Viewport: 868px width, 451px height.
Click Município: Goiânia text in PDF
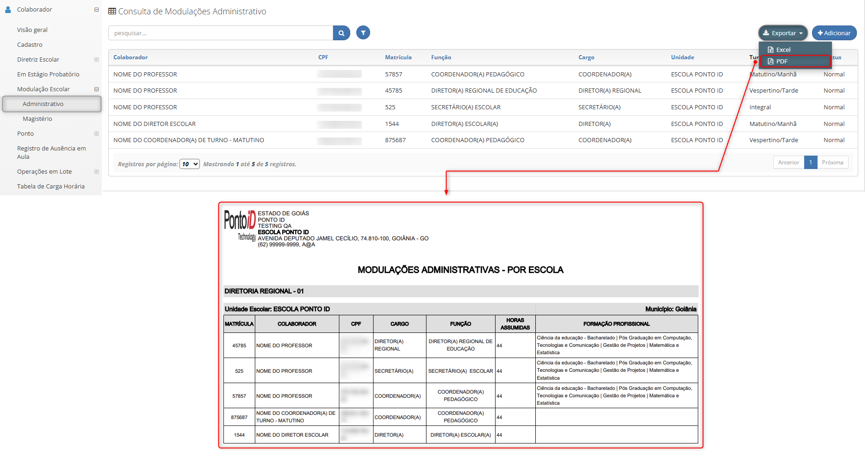(670, 309)
